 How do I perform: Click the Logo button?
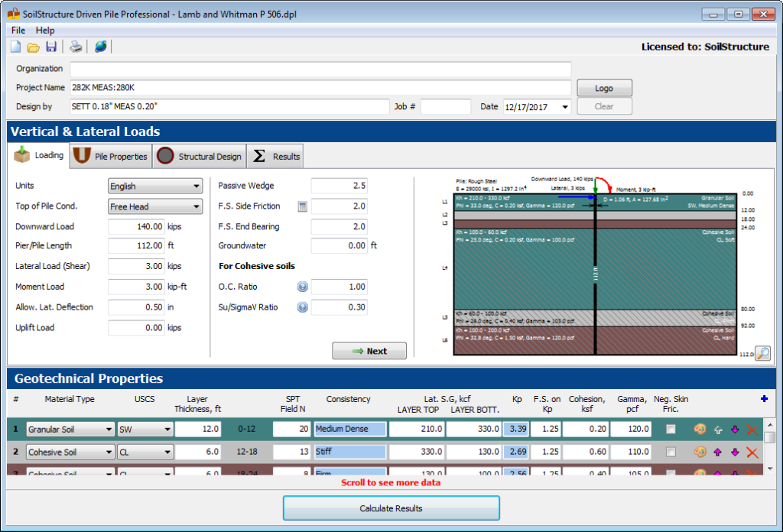click(604, 89)
